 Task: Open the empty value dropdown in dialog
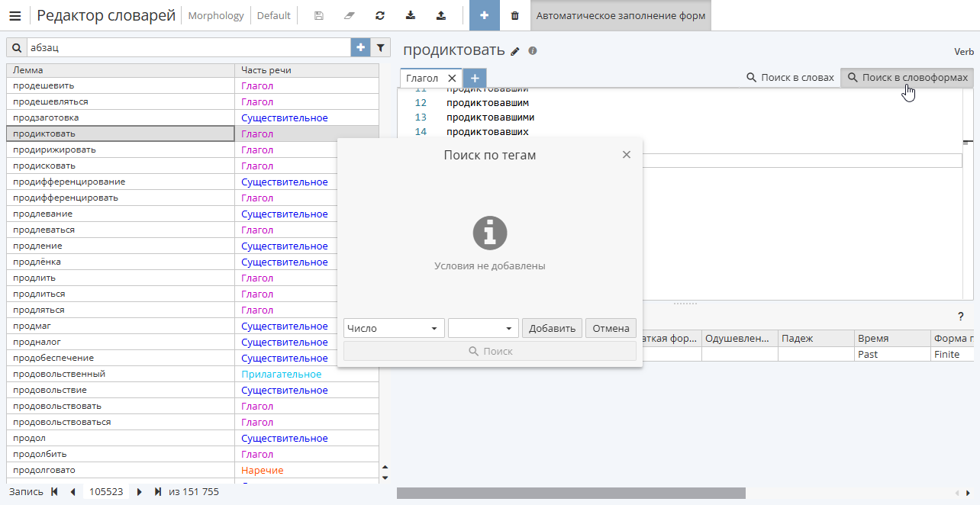click(484, 328)
